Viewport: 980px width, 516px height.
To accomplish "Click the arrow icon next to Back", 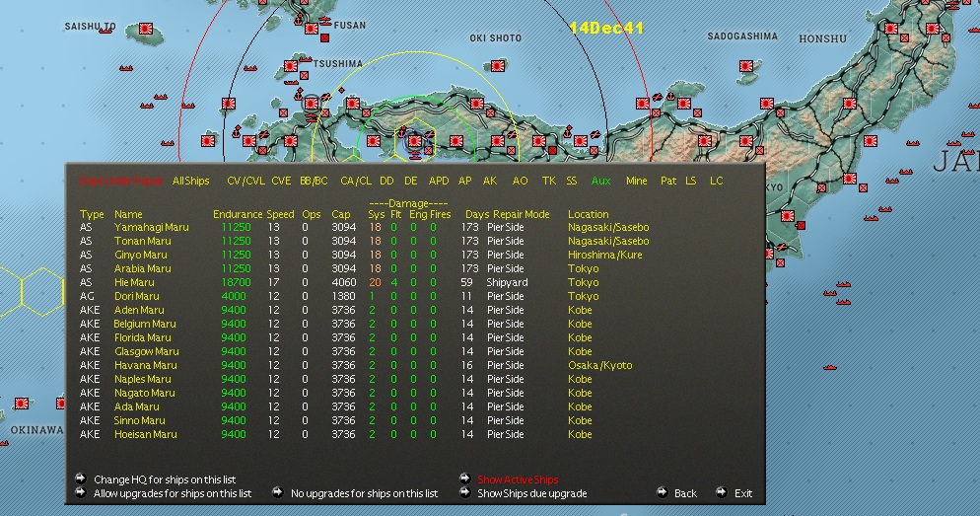I will 662,492.
